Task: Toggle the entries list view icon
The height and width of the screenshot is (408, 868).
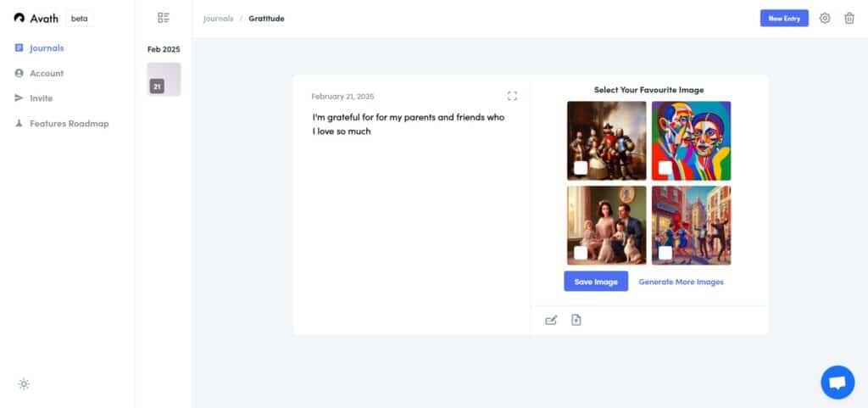Action: (x=164, y=18)
